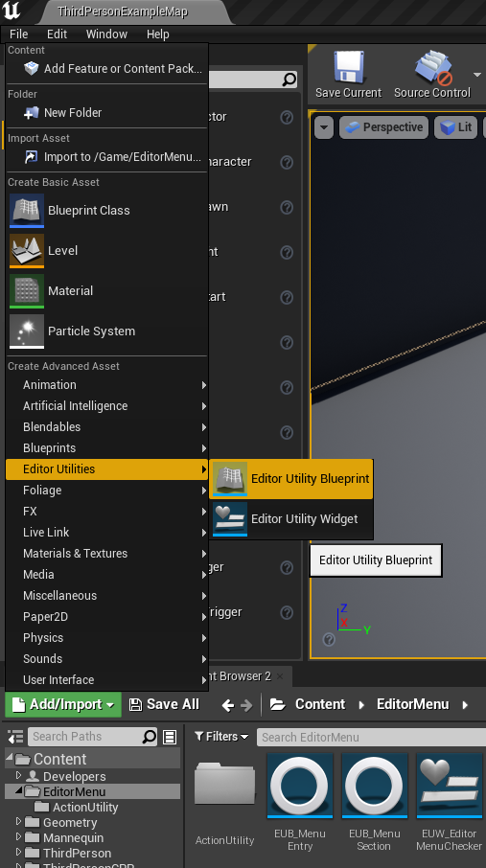Click the Material asset icon
Screen dimensions: 486x868
tap(27, 290)
